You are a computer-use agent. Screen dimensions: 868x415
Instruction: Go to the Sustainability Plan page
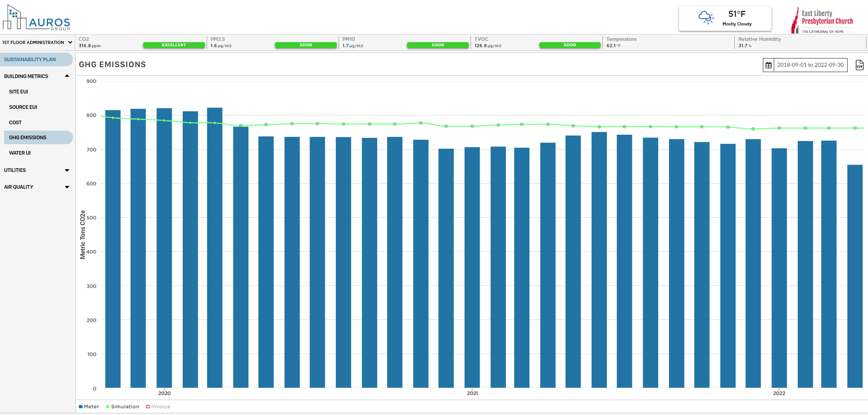30,59
